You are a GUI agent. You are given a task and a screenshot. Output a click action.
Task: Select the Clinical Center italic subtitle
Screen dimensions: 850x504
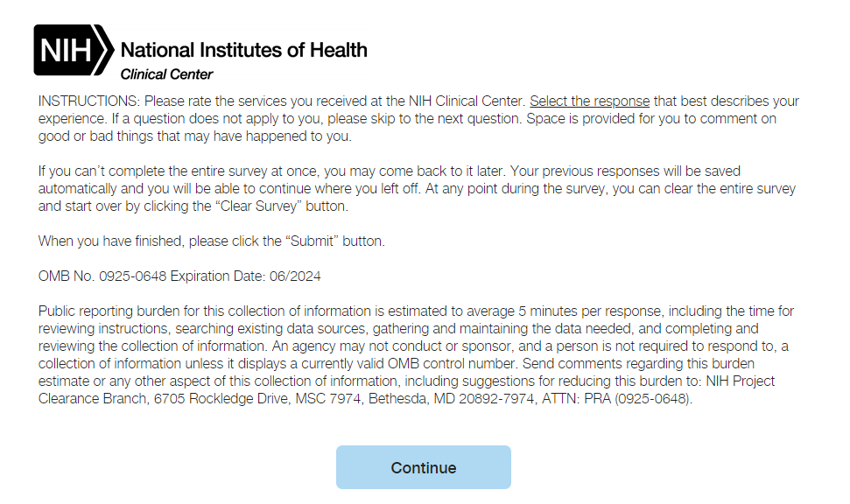[166, 74]
